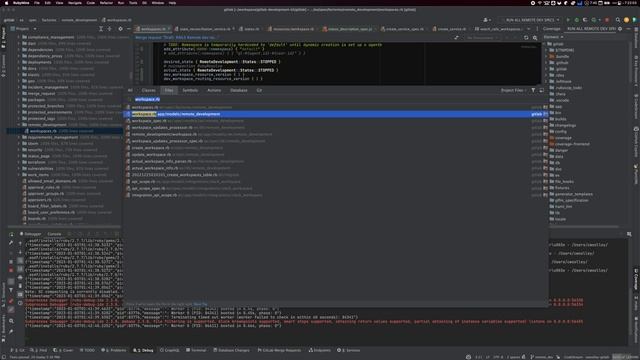This screenshot has width=640, height=360.
Task: Open the Debug tool window button
Action: click(x=143, y=350)
